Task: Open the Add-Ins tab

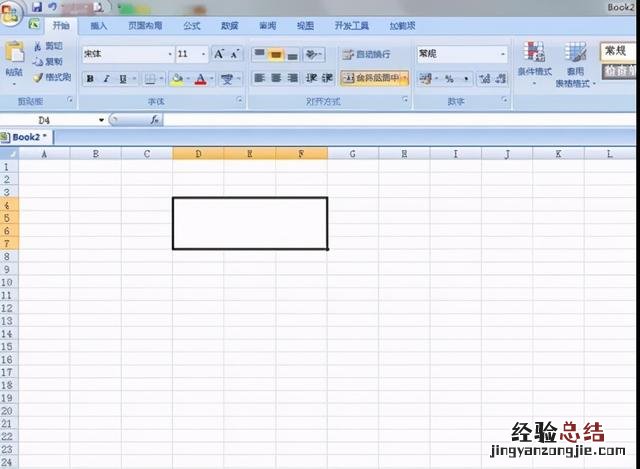Action: pos(402,26)
